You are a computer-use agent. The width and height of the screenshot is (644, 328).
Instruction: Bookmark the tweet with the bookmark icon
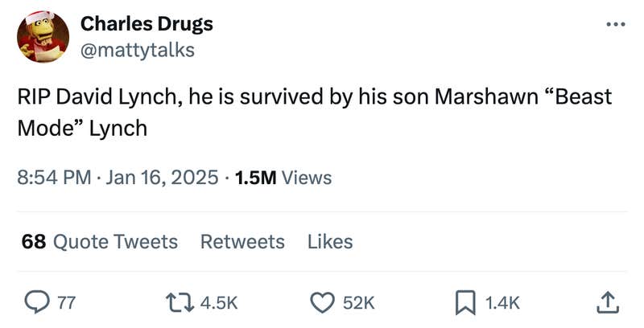465,302
